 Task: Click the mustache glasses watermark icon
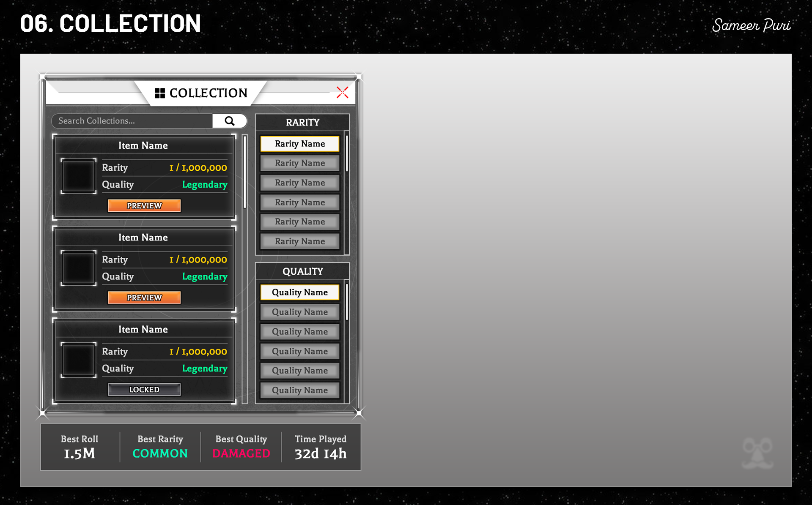pyautogui.click(x=757, y=453)
